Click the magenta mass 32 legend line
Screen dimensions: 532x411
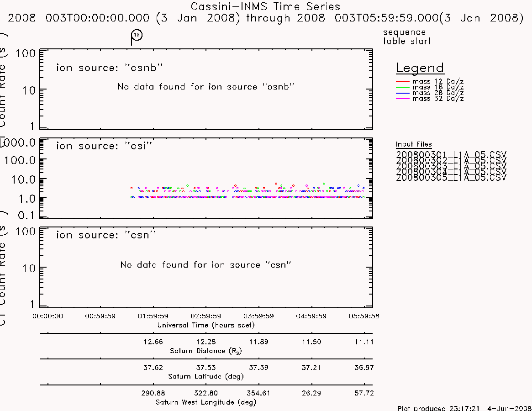coord(403,99)
